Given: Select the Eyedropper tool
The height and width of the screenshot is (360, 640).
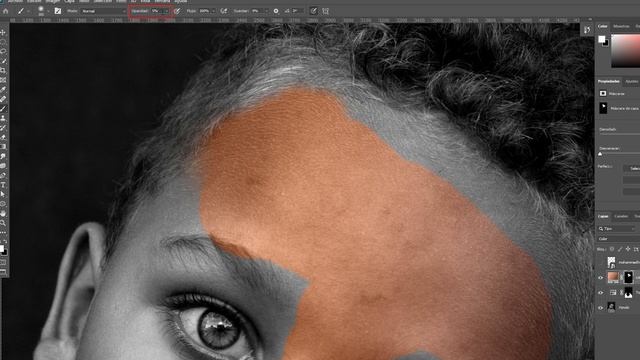Looking at the screenshot, I should [3, 89].
